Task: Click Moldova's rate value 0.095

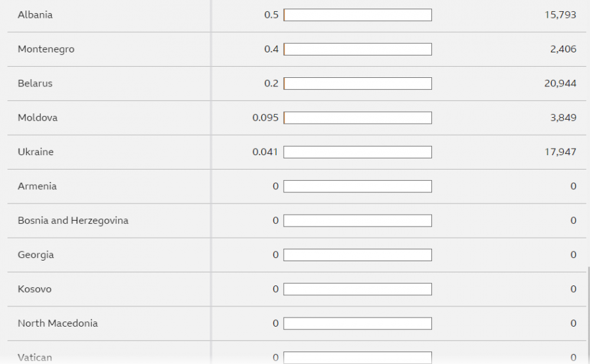Action: 265,118
